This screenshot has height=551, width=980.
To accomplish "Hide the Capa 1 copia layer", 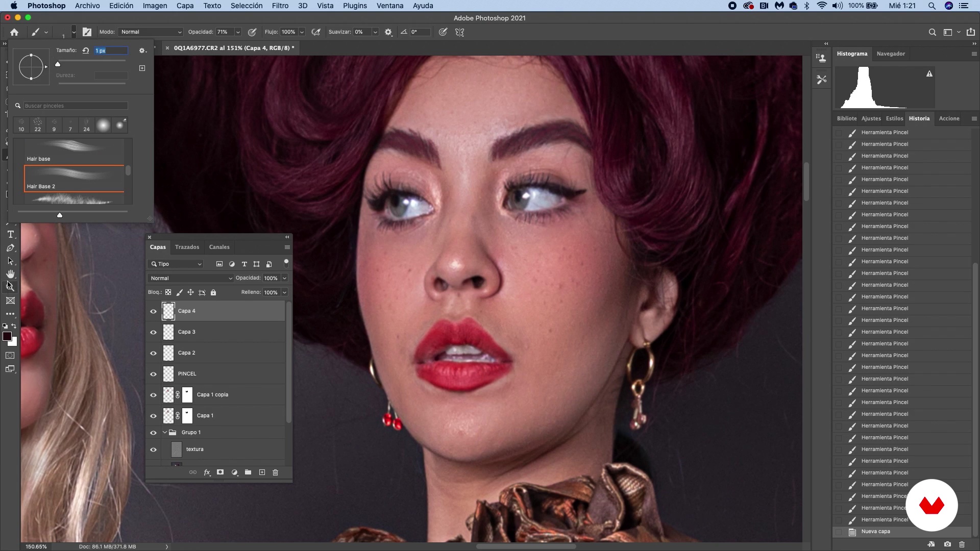I will click(x=153, y=395).
